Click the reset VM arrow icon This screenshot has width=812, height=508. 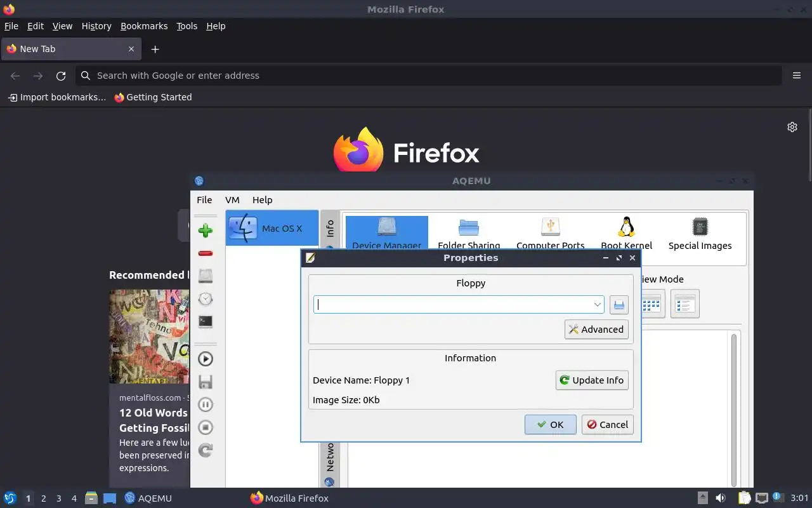click(205, 450)
